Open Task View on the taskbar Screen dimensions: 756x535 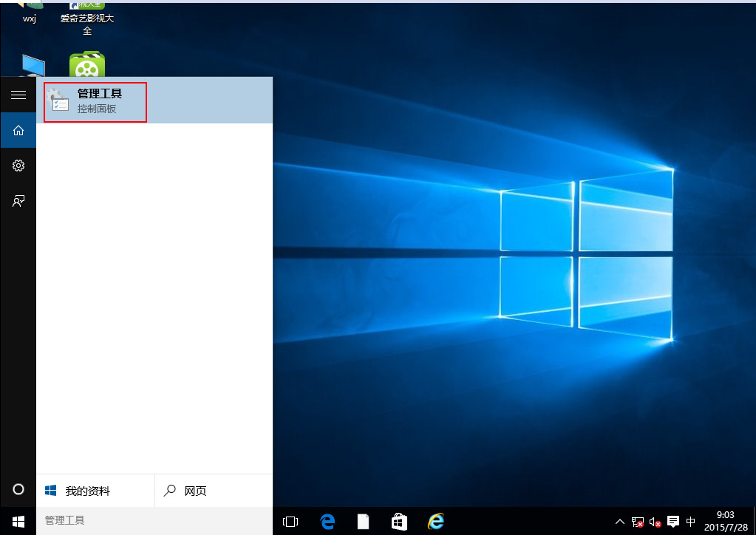tap(290, 522)
